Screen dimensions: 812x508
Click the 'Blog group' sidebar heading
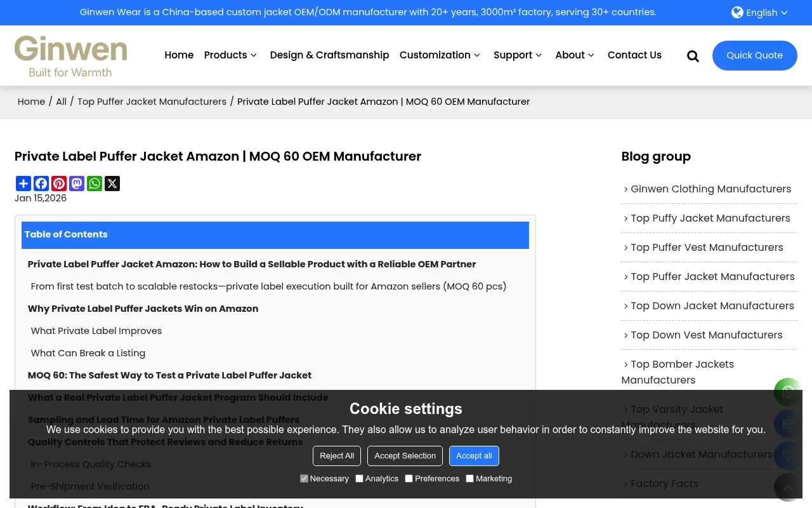pyautogui.click(x=656, y=156)
